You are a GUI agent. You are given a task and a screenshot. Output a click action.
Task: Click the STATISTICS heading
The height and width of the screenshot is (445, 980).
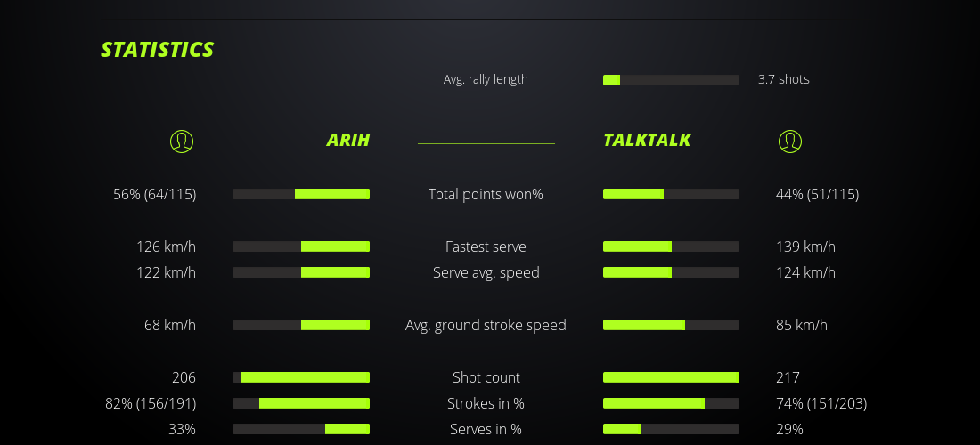158,50
